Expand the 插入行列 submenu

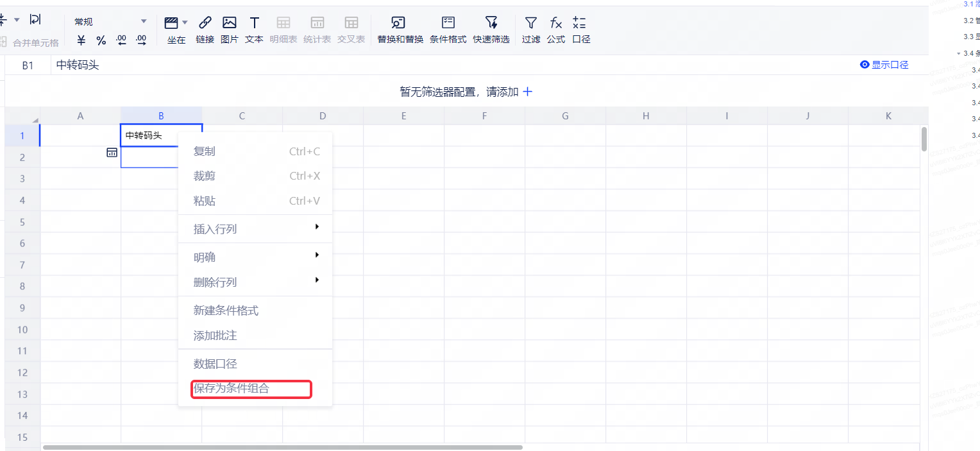coord(255,229)
